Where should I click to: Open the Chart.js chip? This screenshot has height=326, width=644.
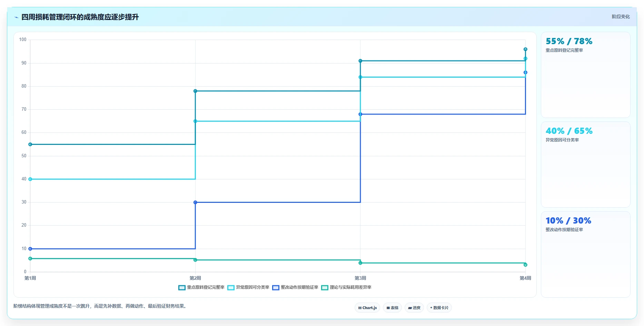point(367,308)
